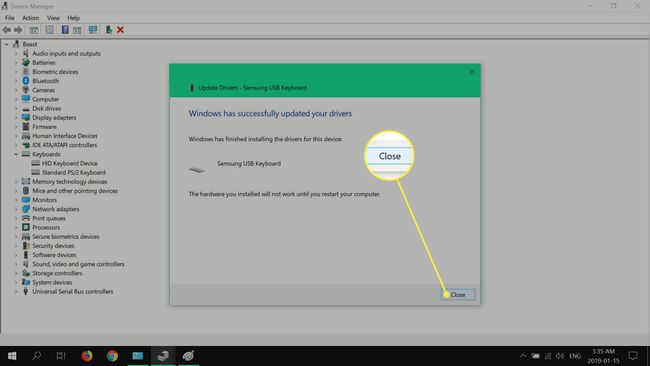Viewport: 650px width, 366px height.
Task: Select Secure biometrics devices
Action: tap(65, 236)
